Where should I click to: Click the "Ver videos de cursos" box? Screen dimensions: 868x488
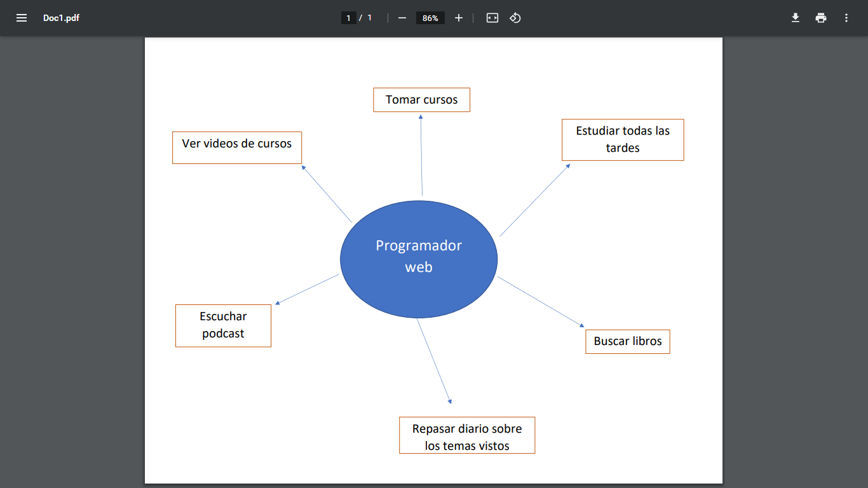(237, 147)
